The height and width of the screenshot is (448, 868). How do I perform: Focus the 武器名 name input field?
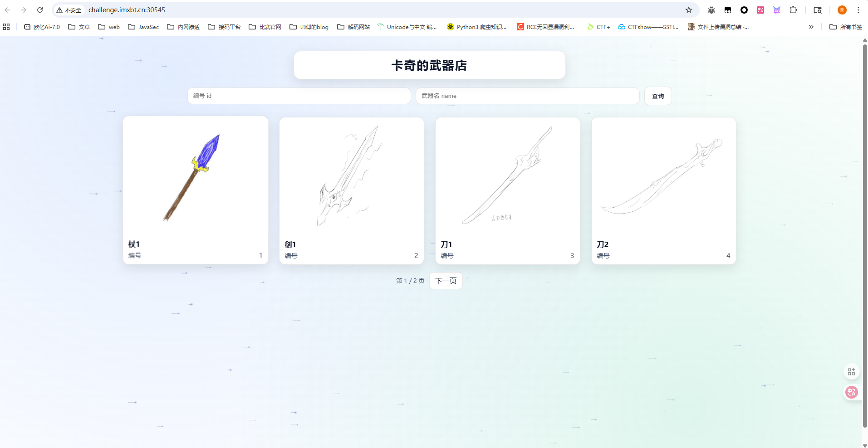click(x=527, y=96)
